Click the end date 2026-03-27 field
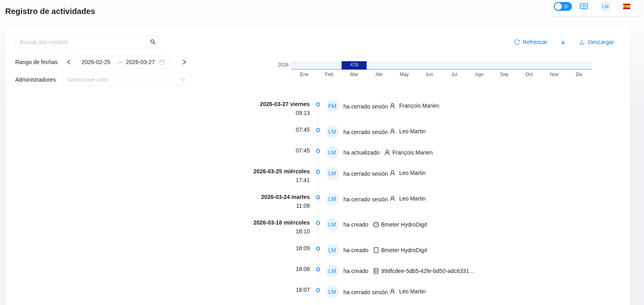The height and width of the screenshot is (305, 644). (140, 62)
